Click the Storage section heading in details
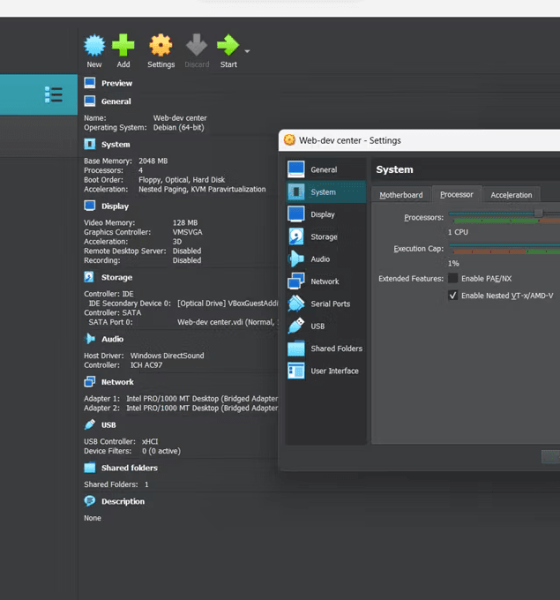The height and width of the screenshot is (600, 560). [x=117, y=277]
